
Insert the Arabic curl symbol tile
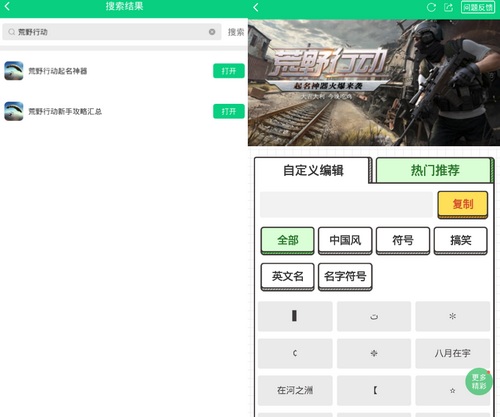pyautogui.click(x=374, y=316)
